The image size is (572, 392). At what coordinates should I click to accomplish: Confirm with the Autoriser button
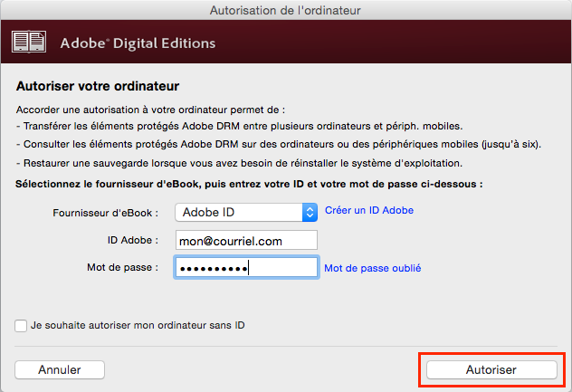491,369
